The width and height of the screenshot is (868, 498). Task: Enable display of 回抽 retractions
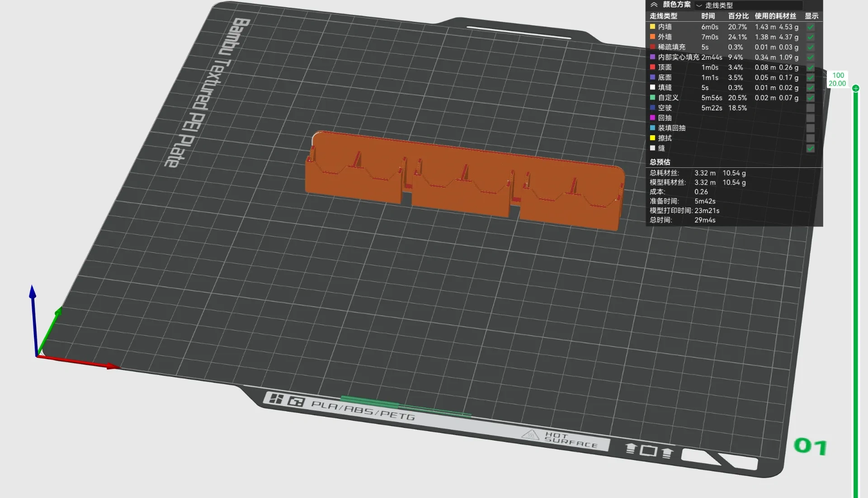coord(810,118)
